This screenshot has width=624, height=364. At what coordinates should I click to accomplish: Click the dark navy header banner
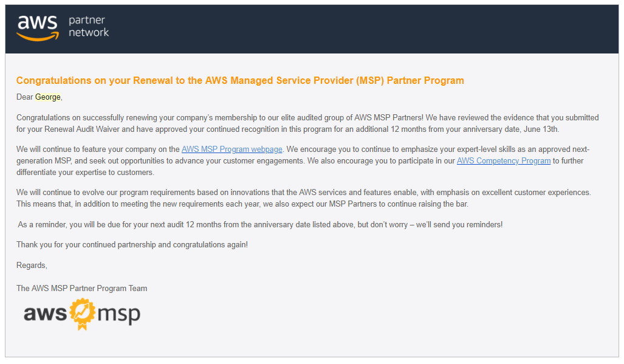pos(312,29)
